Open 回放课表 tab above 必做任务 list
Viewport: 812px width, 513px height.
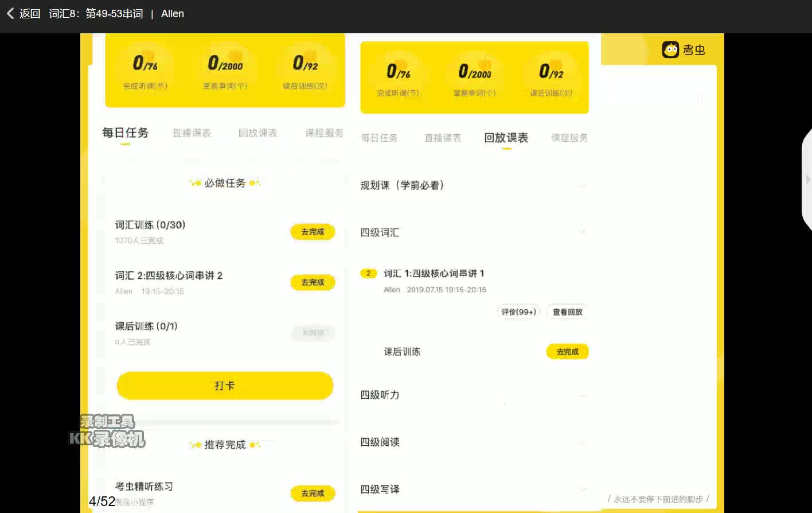coord(258,133)
